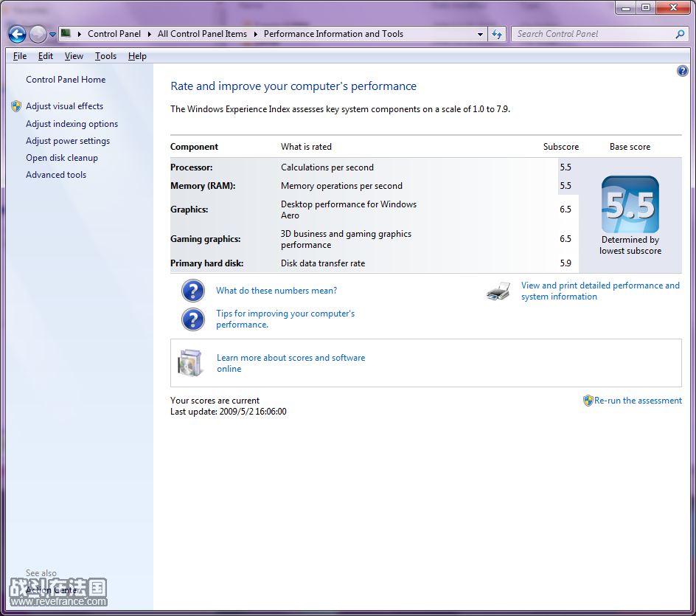Viewport: 696px width, 616px height.
Task: Open the address bar history dropdown
Action: pos(480,34)
